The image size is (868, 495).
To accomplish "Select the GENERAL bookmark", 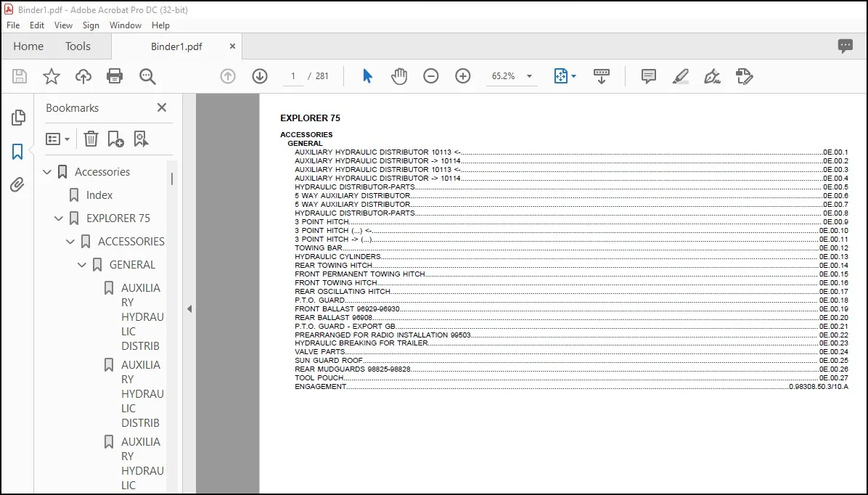I will (132, 265).
